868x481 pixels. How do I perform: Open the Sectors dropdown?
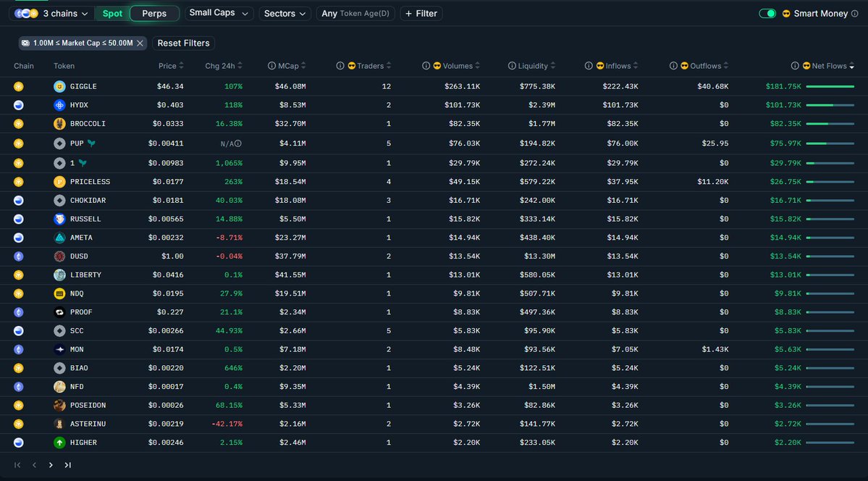point(285,14)
